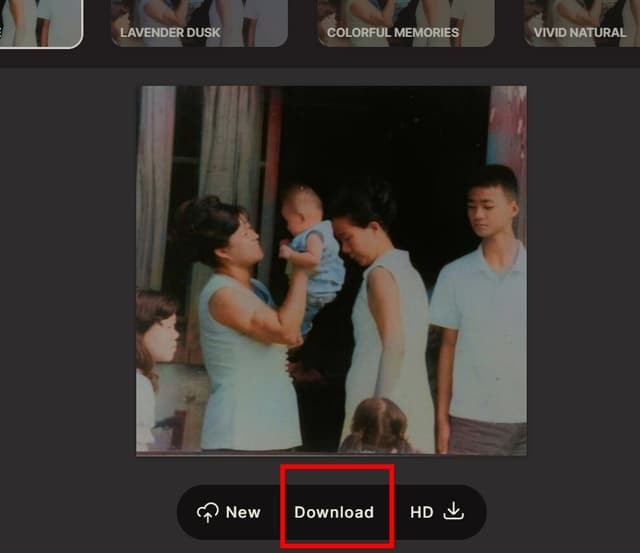
Task: Click the cloud upload icon beside New
Action: pos(208,512)
